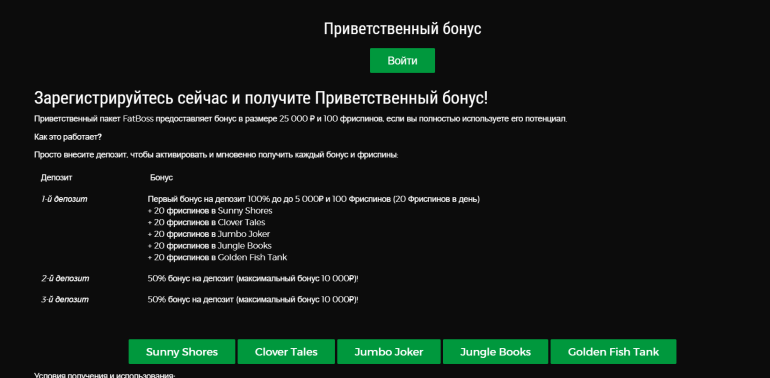Click the + 20 фриспинов в Jumbo Joker line
The width and height of the screenshot is (770, 378).
coord(209,234)
